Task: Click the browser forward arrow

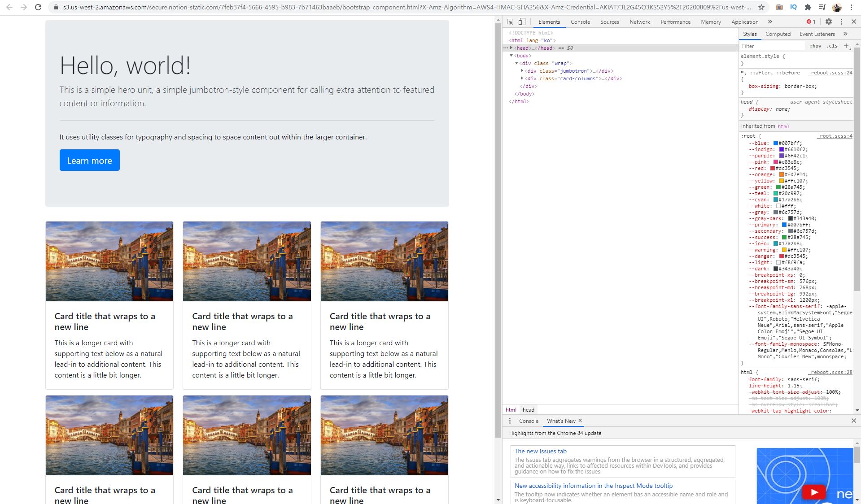Action: coord(24,7)
